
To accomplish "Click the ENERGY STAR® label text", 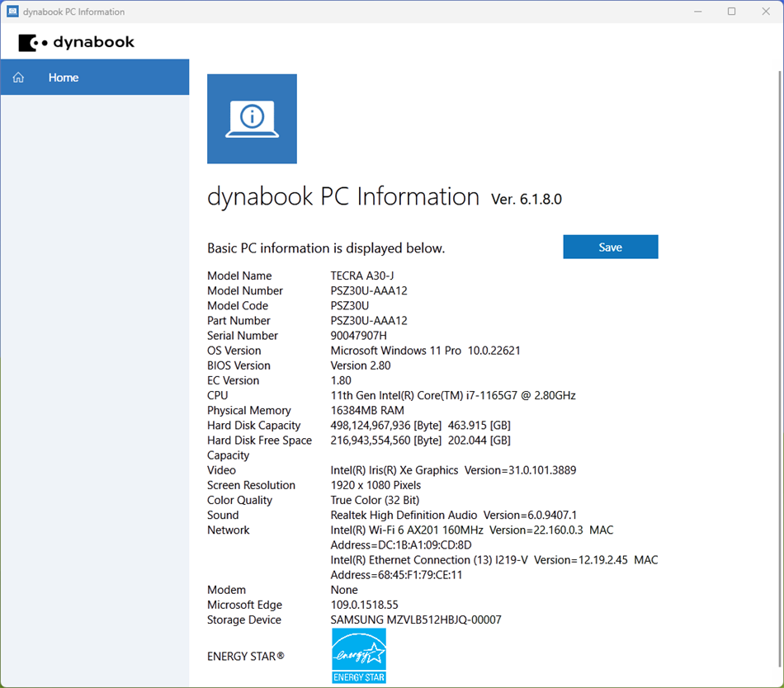I will coord(245,657).
